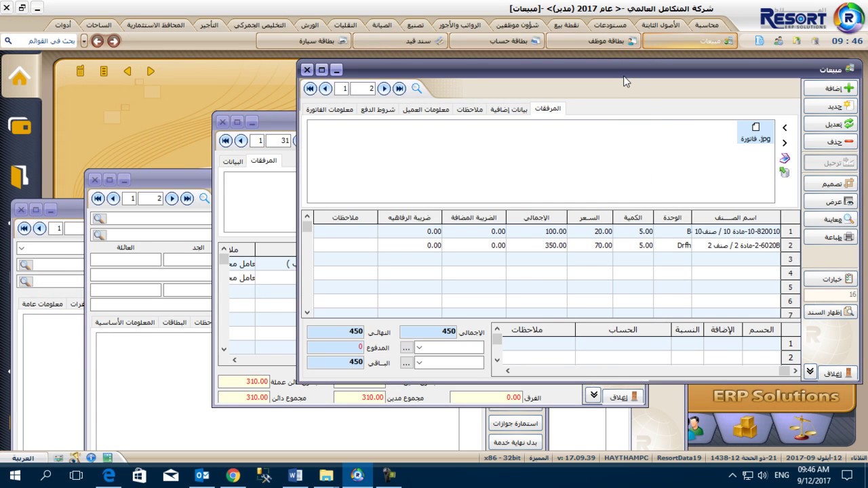Open Word from the taskbar
Viewport: 868px width, 488px height.
pyautogui.click(x=295, y=475)
